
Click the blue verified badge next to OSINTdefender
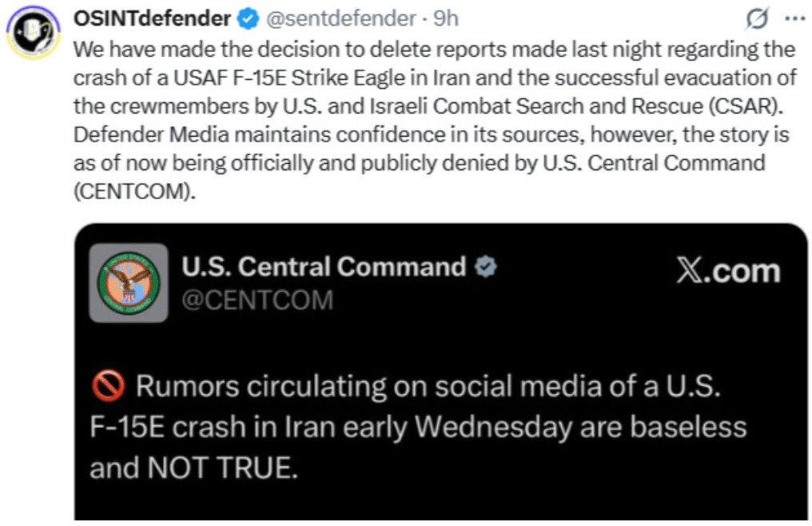click(x=250, y=18)
